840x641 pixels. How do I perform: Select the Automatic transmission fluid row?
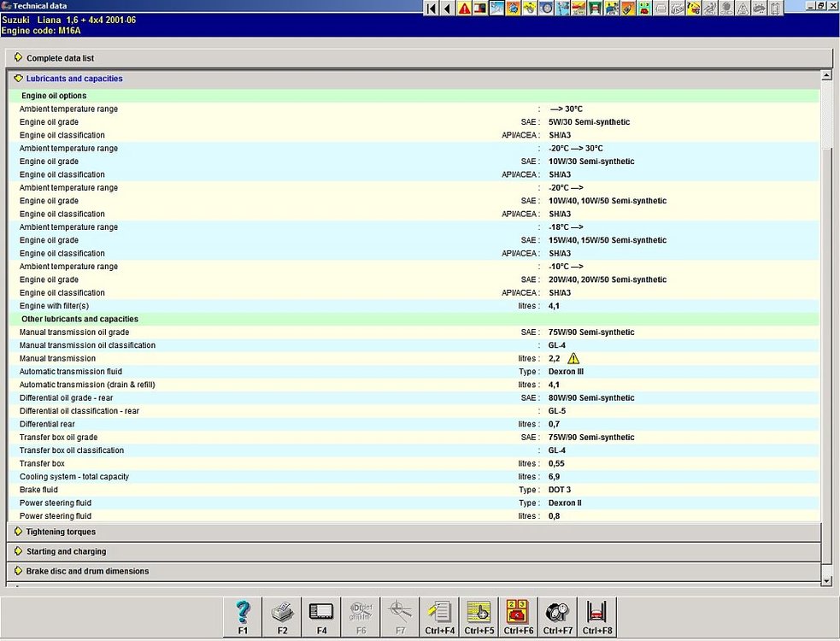click(414, 372)
